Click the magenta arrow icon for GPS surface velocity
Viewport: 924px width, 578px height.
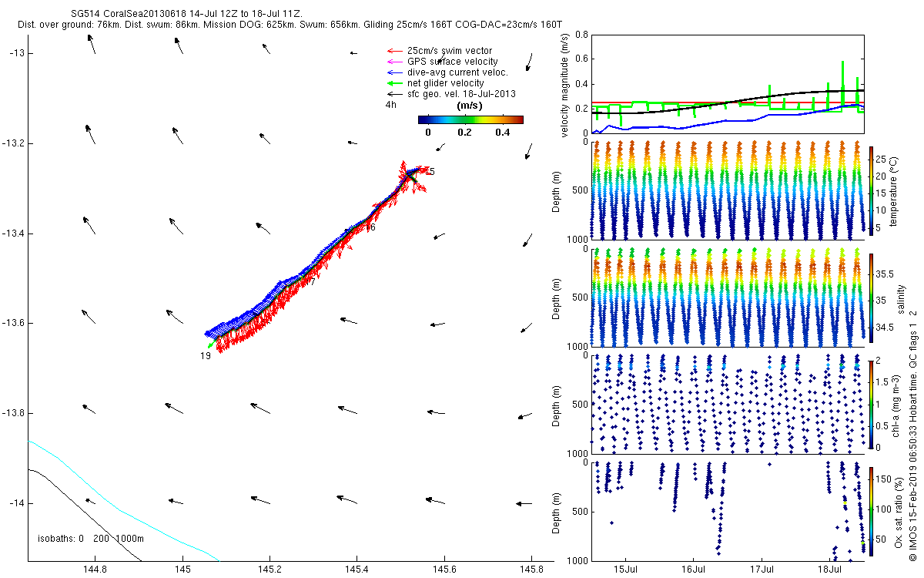[x=393, y=62]
